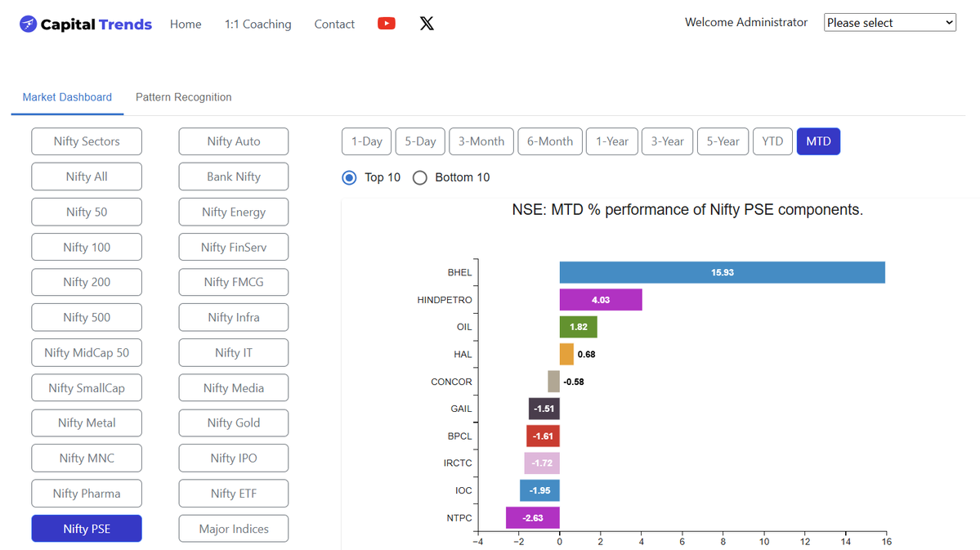The width and height of the screenshot is (980, 550).
Task: Open the 1:1 Coaching menu link
Action: 258,24
